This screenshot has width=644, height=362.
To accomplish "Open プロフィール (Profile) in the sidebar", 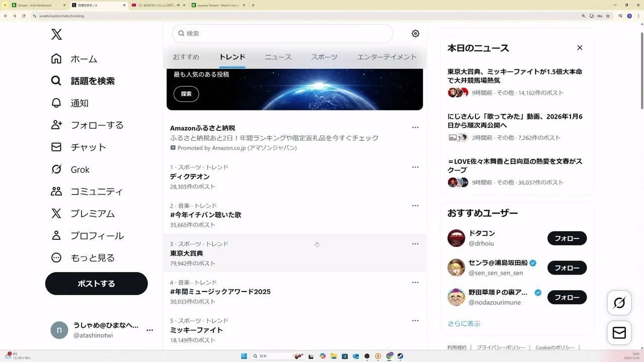I will [x=87, y=236].
